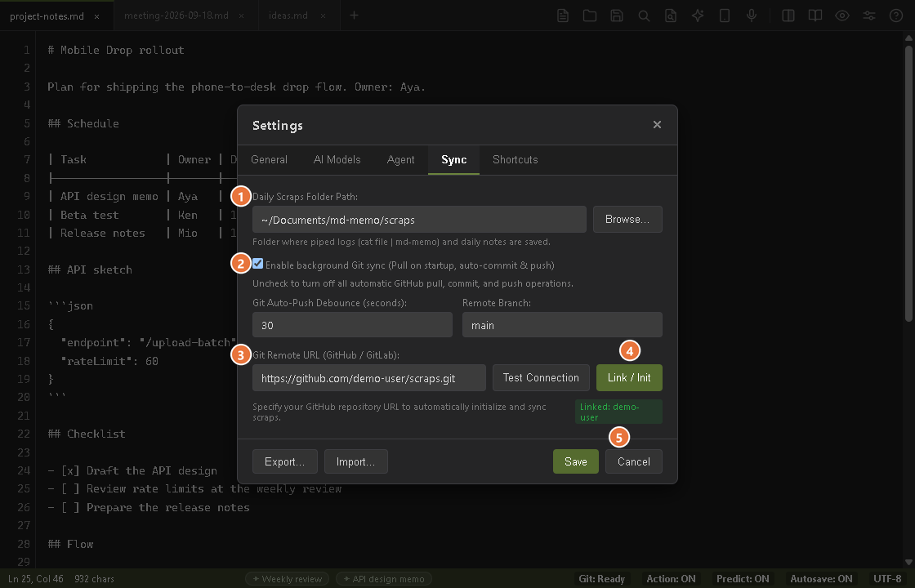Click the find-in-file document search icon
The width and height of the screenshot is (915, 588).
coord(671,16)
